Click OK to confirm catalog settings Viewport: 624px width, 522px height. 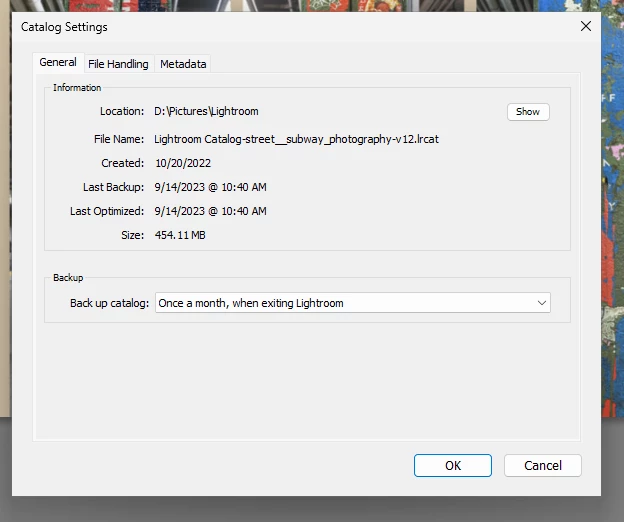(452, 466)
